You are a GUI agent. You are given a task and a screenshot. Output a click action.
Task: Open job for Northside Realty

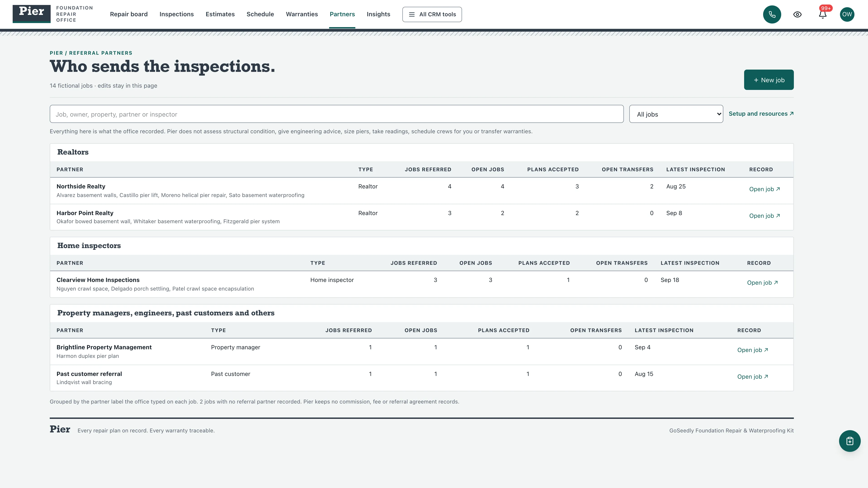pos(764,189)
